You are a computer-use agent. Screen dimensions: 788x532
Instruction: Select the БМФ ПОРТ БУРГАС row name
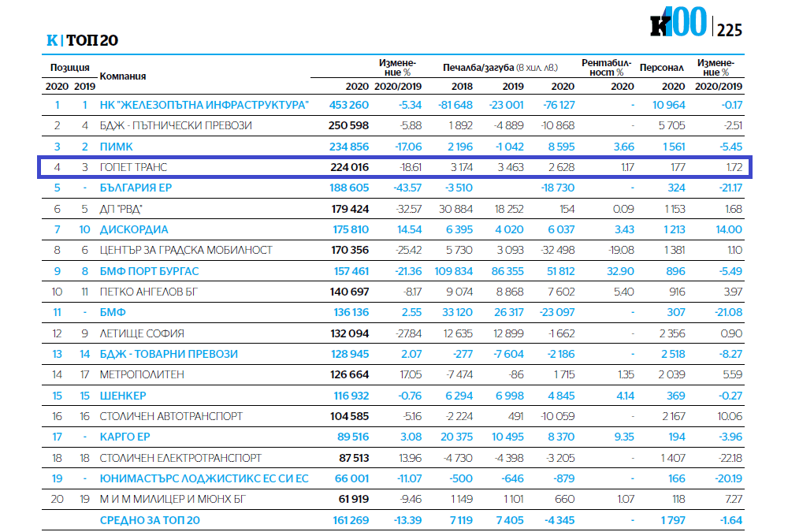[149, 271]
